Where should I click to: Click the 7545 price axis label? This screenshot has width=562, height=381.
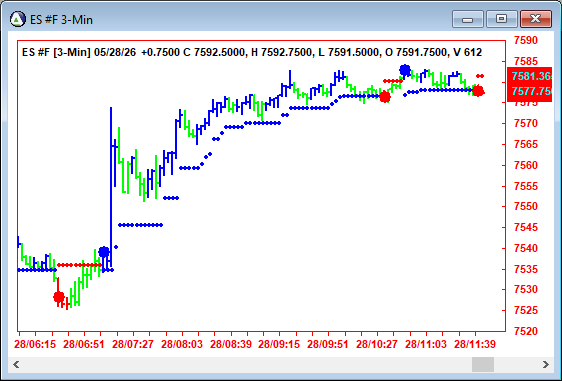click(526, 227)
